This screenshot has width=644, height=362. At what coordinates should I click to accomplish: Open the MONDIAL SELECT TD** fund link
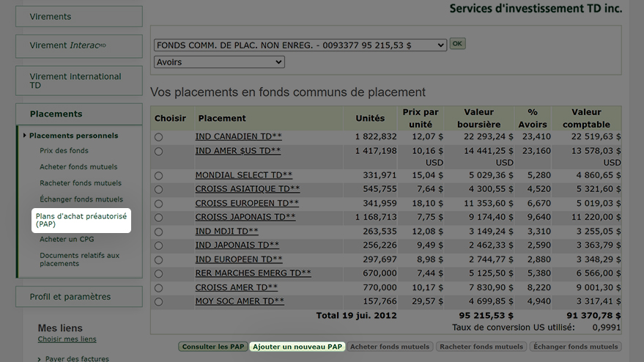click(x=244, y=175)
